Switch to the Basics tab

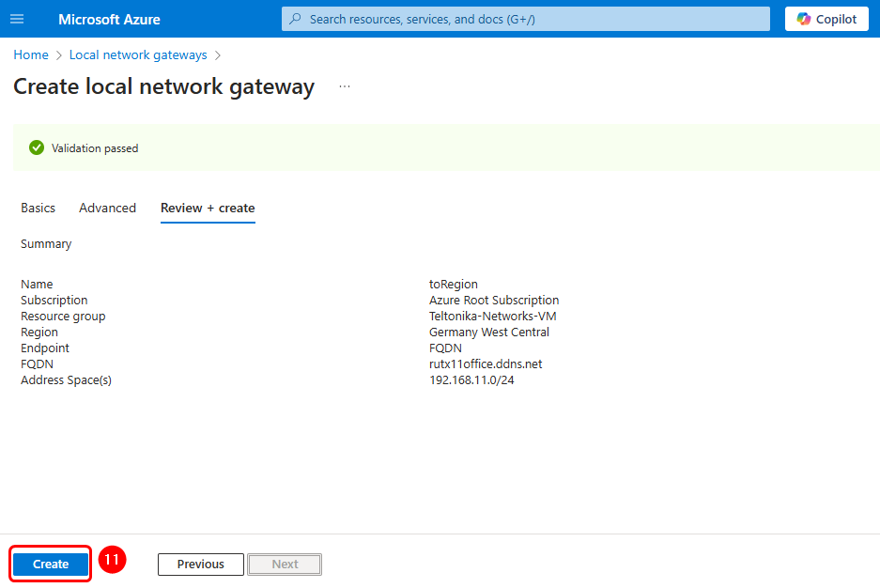(x=39, y=208)
